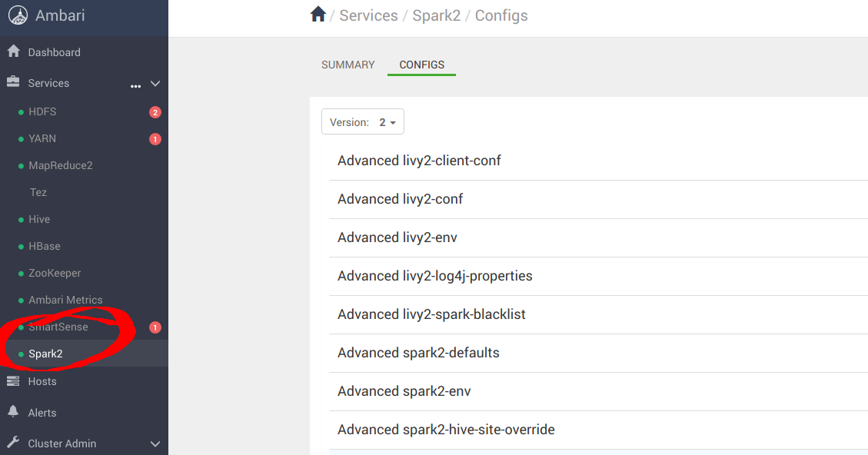Click the red alert badge on HDFS
The height and width of the screenshot is (455, 868).
pos(155,111)
